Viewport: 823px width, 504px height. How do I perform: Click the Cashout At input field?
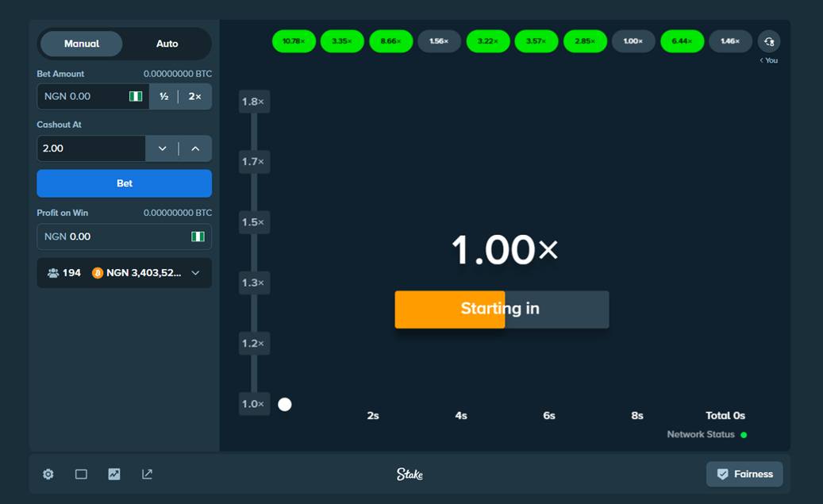point(90,148)
